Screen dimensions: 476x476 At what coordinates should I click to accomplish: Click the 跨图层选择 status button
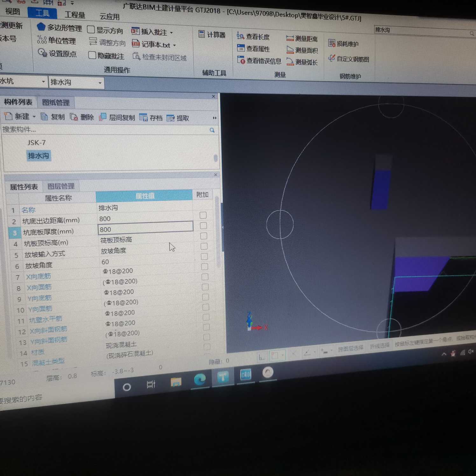click(350, 348)
